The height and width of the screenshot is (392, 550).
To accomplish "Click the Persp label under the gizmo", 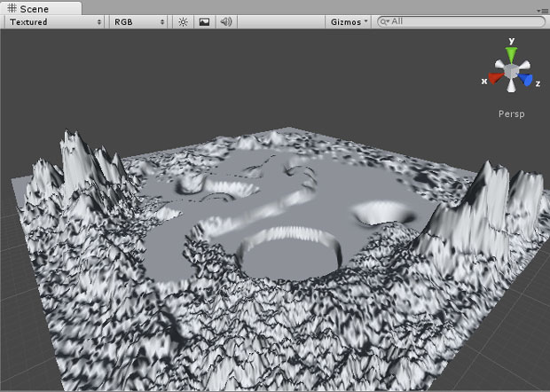I will click(x=510, y=114).
